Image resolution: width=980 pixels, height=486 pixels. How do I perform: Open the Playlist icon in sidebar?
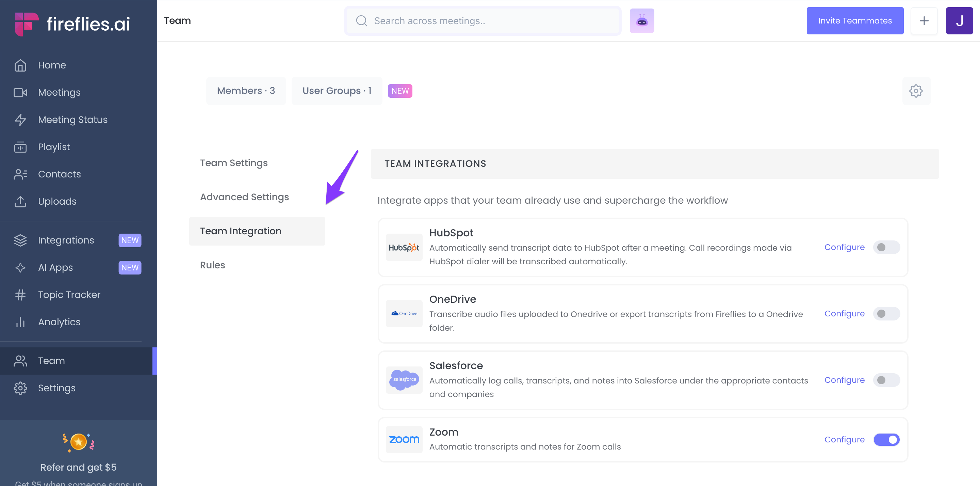(x=20, y=147)
